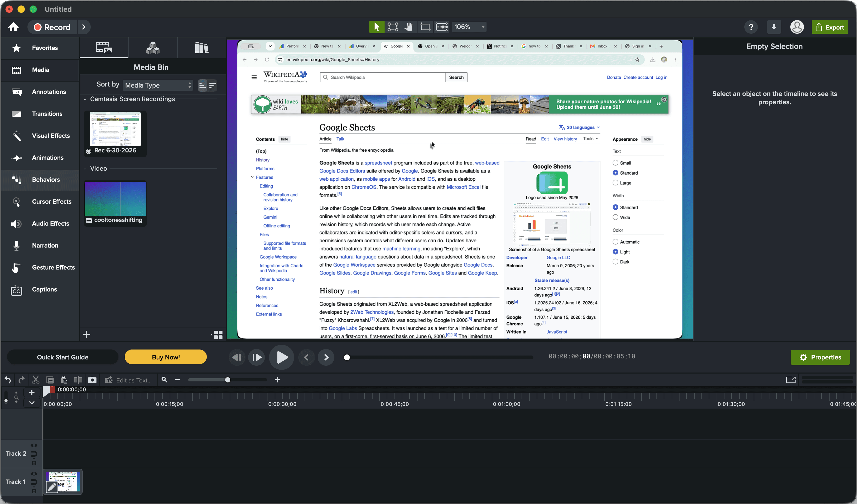This screenshot has width=857, height=504.
Task: Open the Cursor Effects panel
Action: point(40,202)
